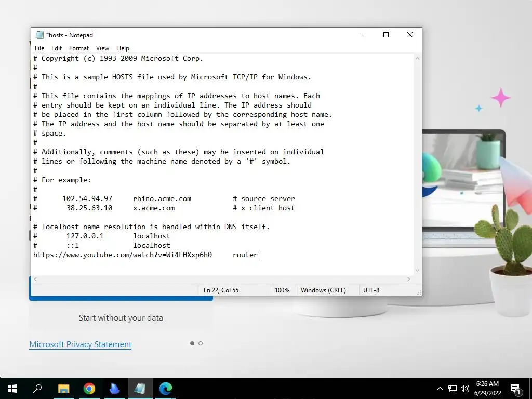Open the volume speaker tray icon
Viewport: 532px width, 399px height.
pyautogui.click(x=465, y=389)
